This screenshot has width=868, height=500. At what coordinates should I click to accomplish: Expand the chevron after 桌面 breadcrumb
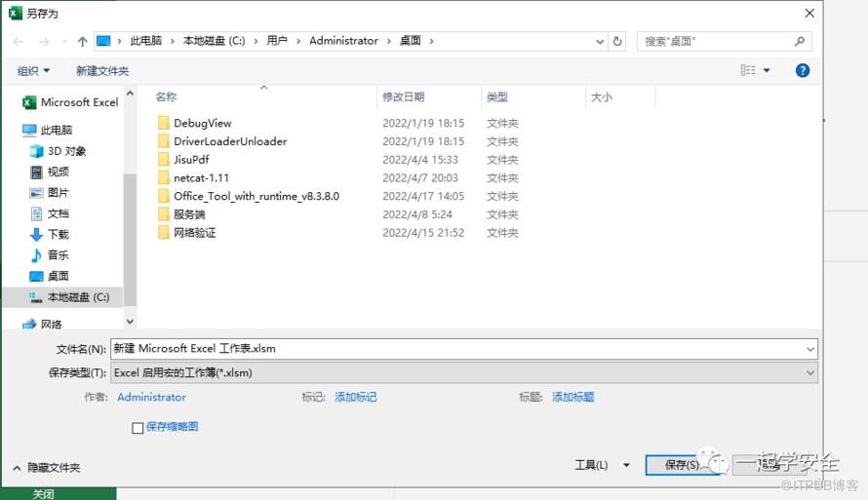tap(431, 42)
